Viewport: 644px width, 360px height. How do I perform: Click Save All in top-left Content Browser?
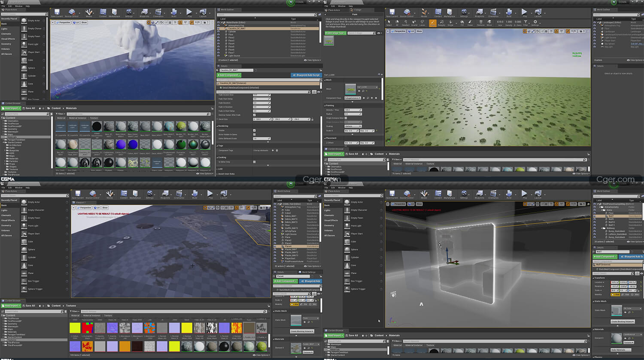click(29, 108)
